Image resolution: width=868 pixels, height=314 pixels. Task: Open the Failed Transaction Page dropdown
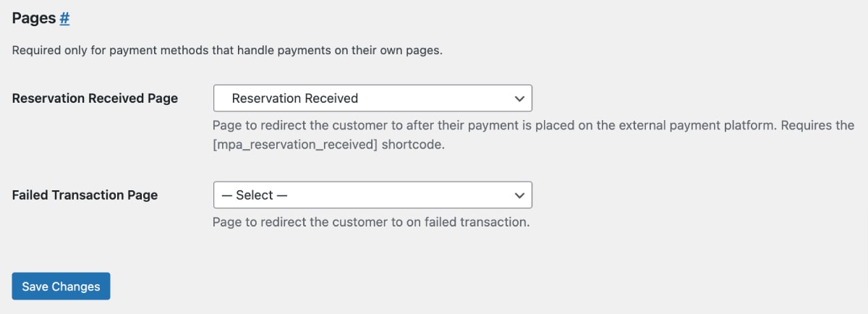tap(373, 195)
